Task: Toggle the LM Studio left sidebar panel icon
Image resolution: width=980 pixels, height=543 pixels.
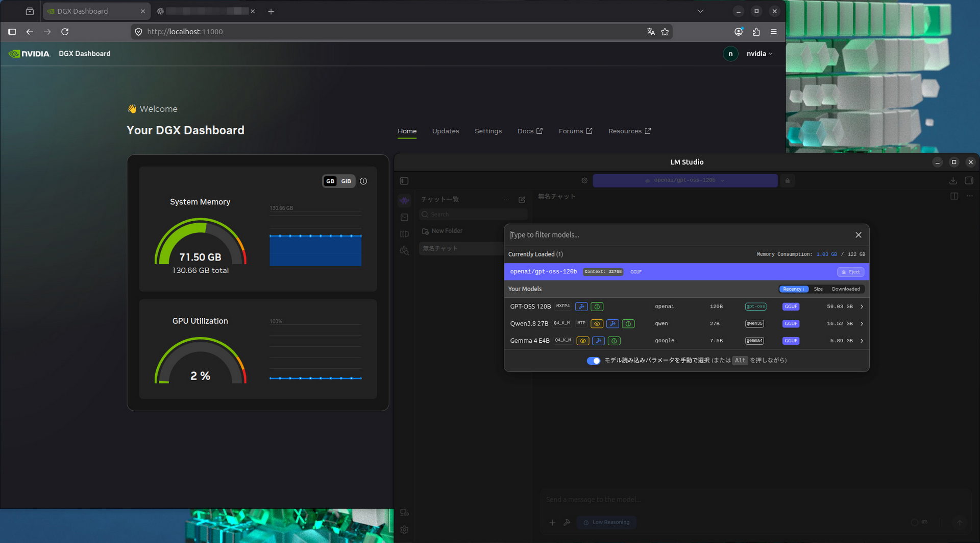Action: [404, 181]
